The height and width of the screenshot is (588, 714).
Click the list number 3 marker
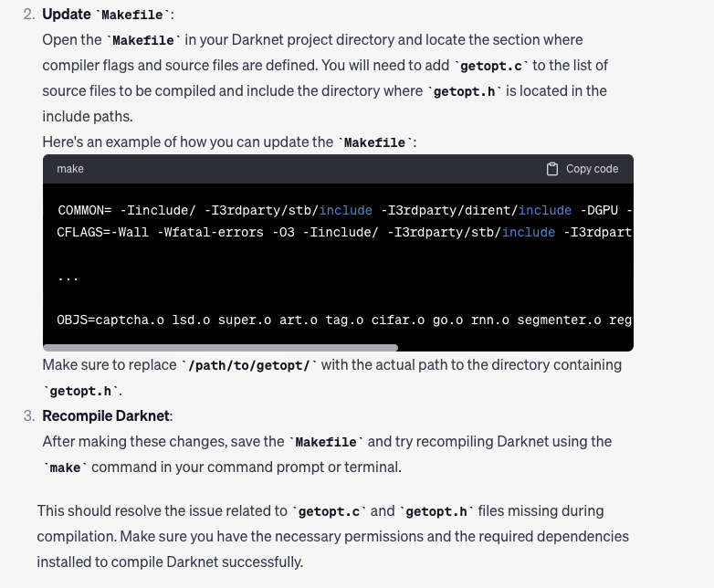pos(28,415)
